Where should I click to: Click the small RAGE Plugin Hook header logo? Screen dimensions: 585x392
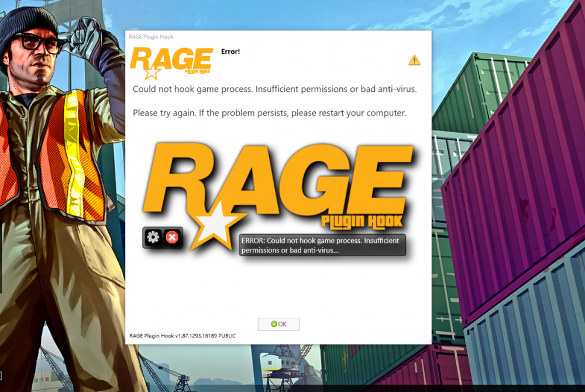[171, 63]
